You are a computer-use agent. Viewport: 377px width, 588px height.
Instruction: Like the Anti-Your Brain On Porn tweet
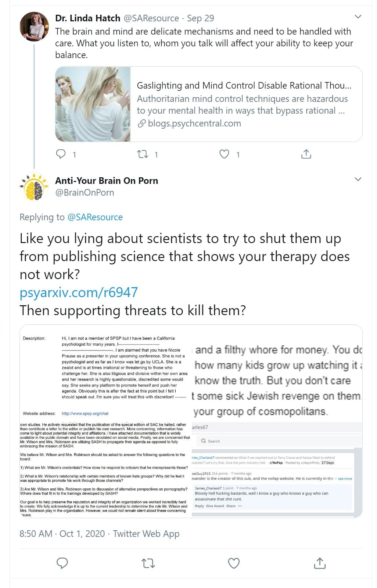234,563
